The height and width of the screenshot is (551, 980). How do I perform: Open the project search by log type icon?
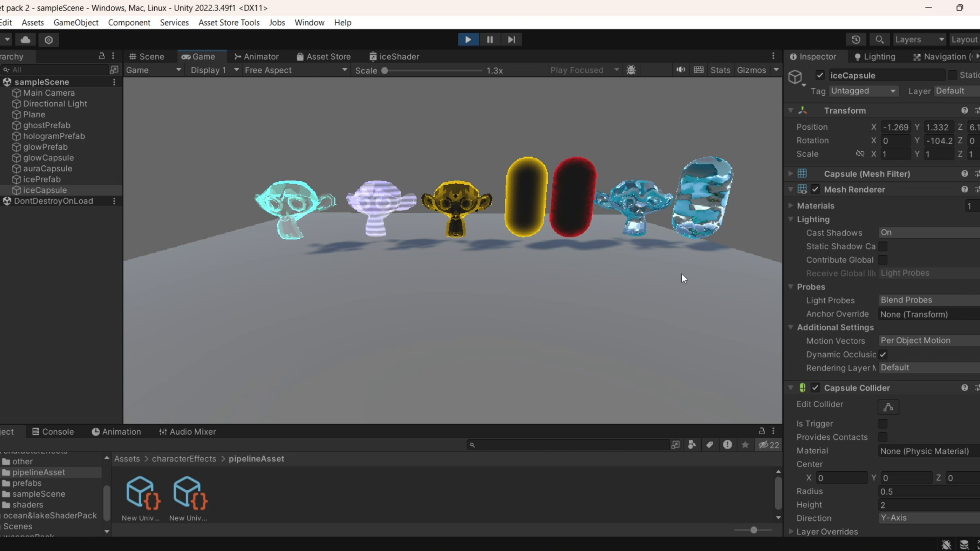click(x=727, y=445)
